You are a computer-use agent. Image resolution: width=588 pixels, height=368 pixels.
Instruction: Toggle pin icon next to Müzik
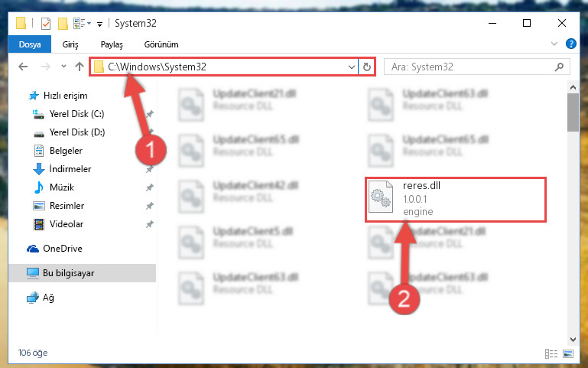(150, 187)
